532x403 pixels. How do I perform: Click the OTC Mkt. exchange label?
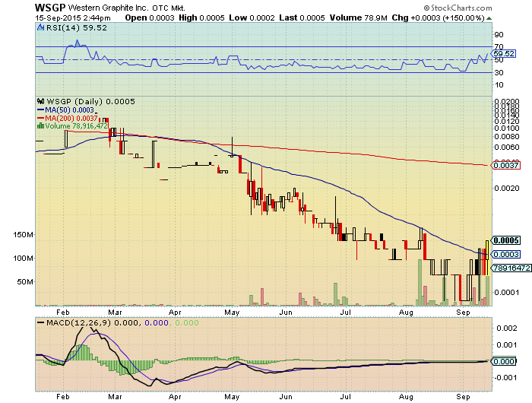click(x=169, y=8)
